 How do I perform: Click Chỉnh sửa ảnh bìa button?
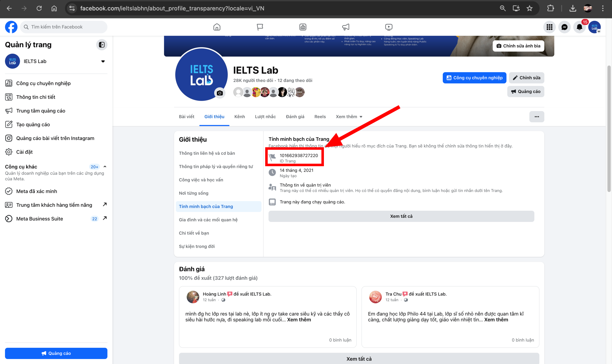coord(518,46)
